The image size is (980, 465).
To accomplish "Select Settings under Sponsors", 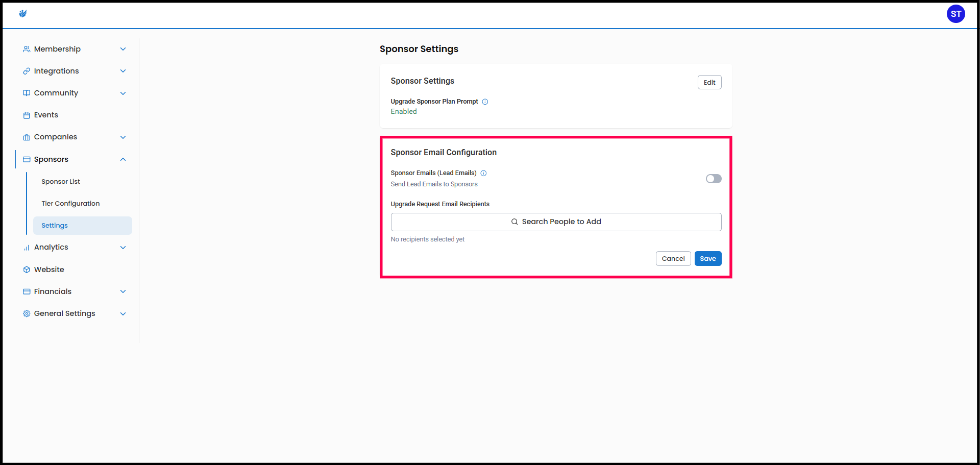I will click(55, 226).
